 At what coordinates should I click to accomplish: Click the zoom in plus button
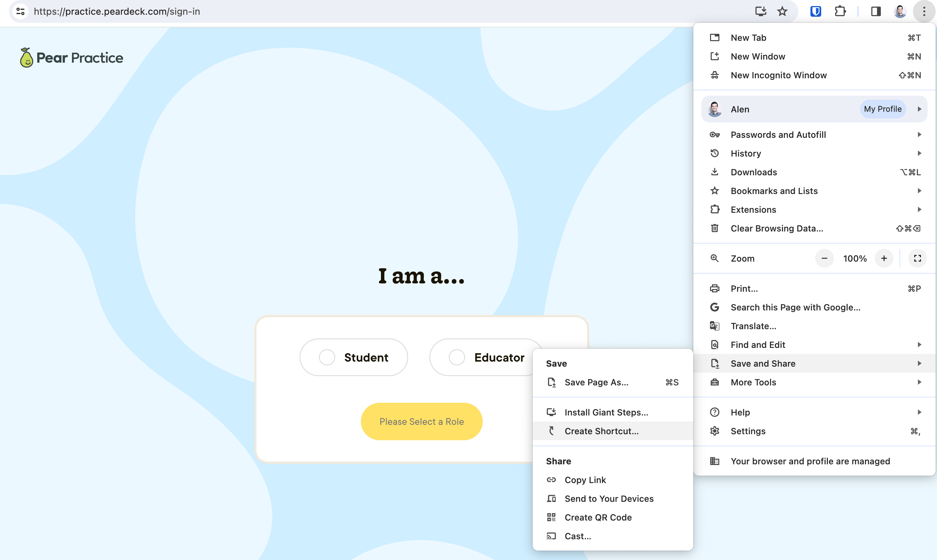click(x=884, y=259)
